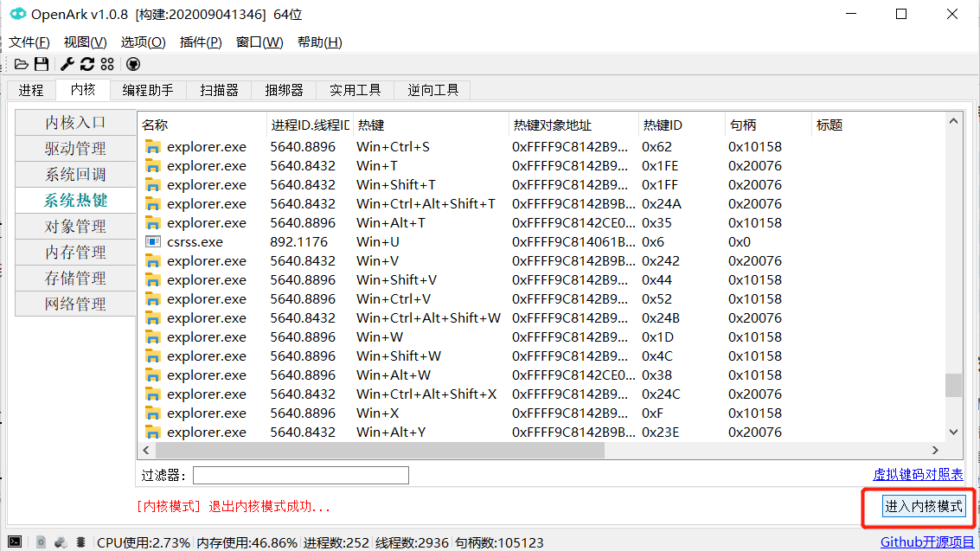The image size is (980, 551).
Task: Sort by the 热键 column header
Action: click(431, 125)
